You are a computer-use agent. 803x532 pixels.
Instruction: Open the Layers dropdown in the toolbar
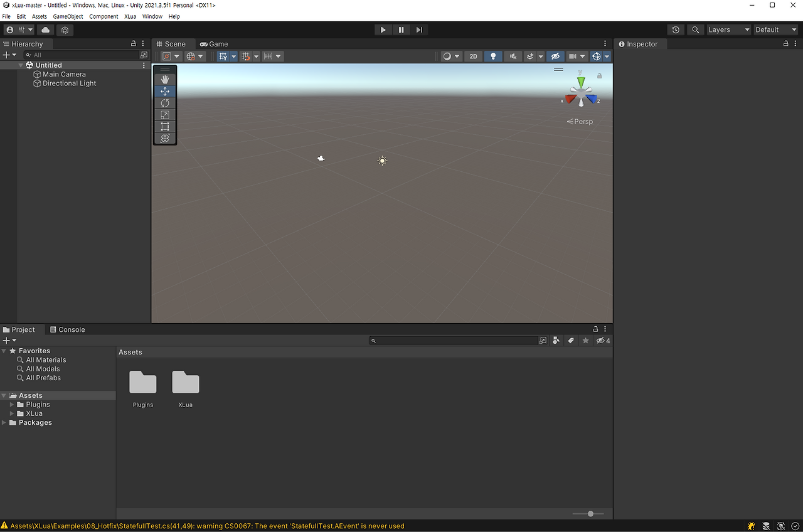click(x=728, y=29)
